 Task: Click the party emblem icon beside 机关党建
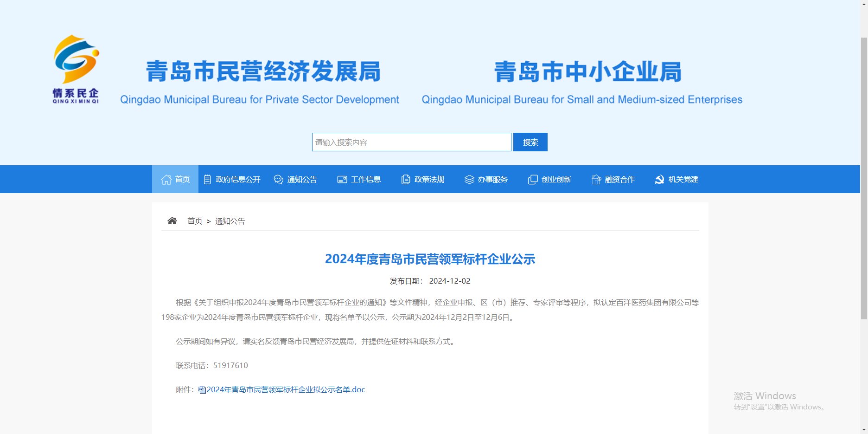click(659, 180)
